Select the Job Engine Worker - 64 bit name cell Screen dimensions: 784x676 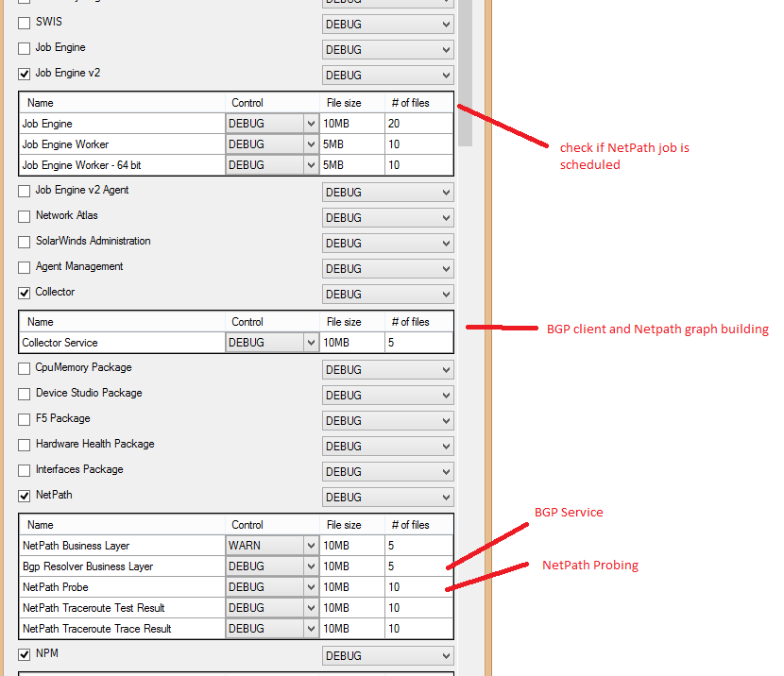[x=122, y=165]
